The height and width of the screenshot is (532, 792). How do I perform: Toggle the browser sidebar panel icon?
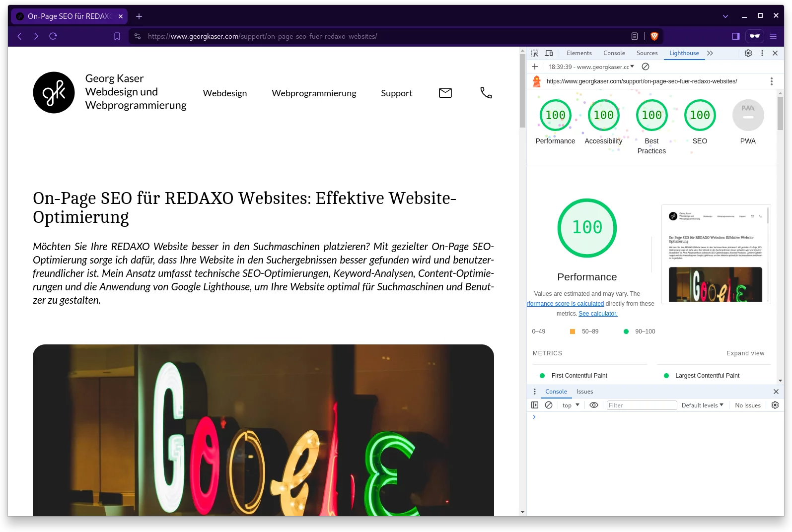click(736, 36)
